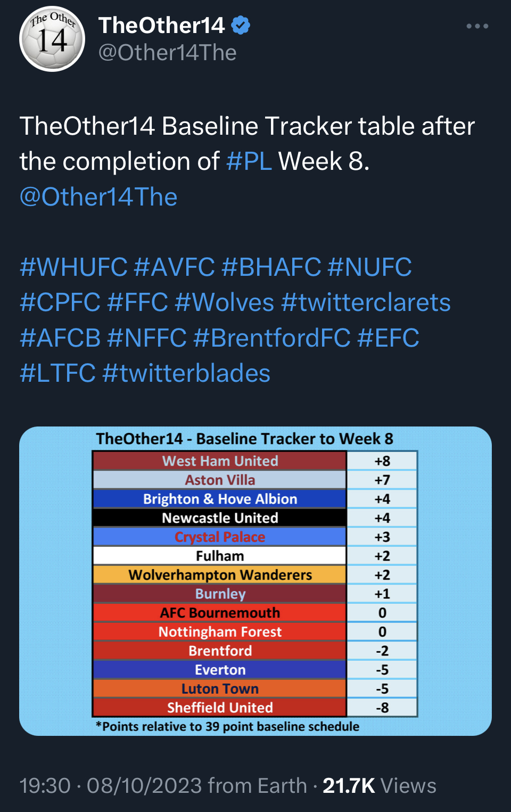Tap the TheOther14 profile avatar
The width and height of the screenshot is (511, 812).
pos(52,39)
